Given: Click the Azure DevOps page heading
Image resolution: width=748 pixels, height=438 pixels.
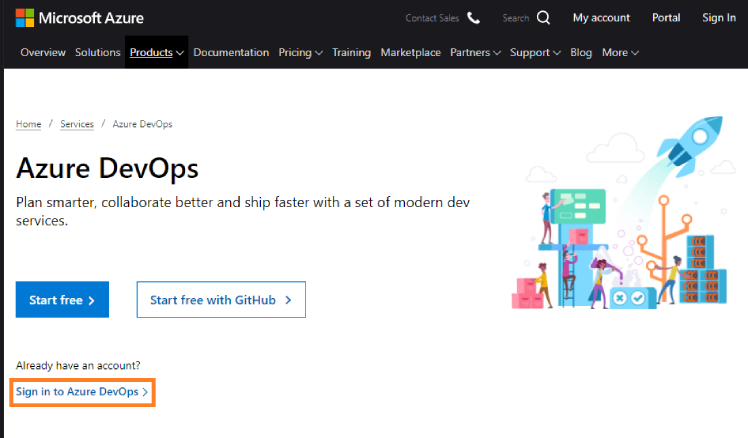Looking at the screenshot, I should (x=107, y=169).
